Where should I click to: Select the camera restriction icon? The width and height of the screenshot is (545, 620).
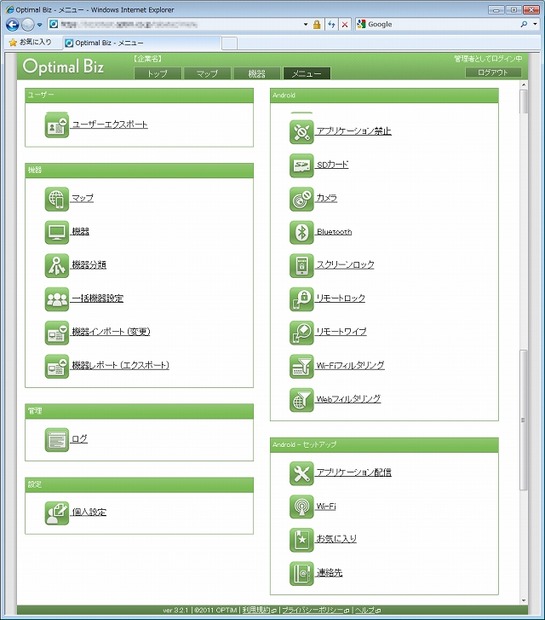(x=301, y=199)
